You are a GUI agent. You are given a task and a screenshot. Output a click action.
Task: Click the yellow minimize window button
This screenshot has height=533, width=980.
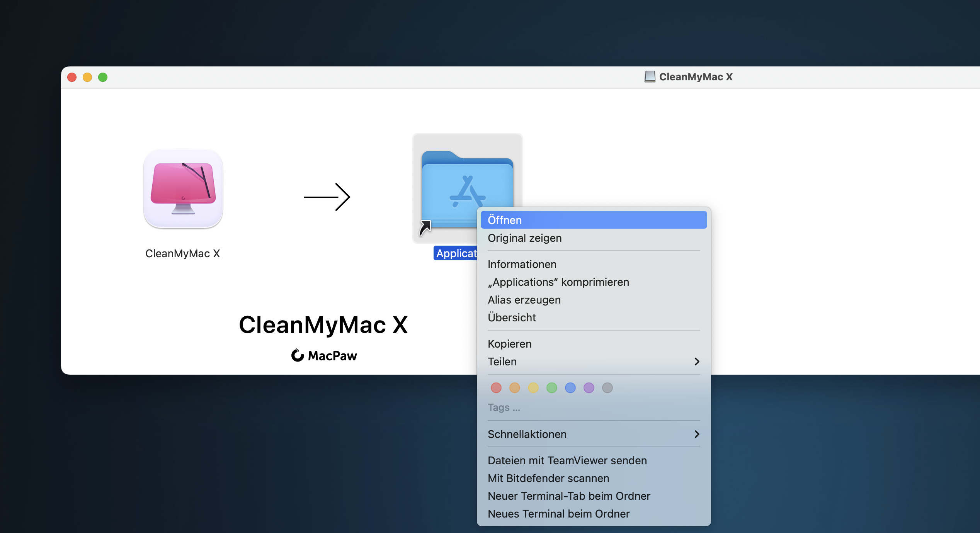[87, 77]
